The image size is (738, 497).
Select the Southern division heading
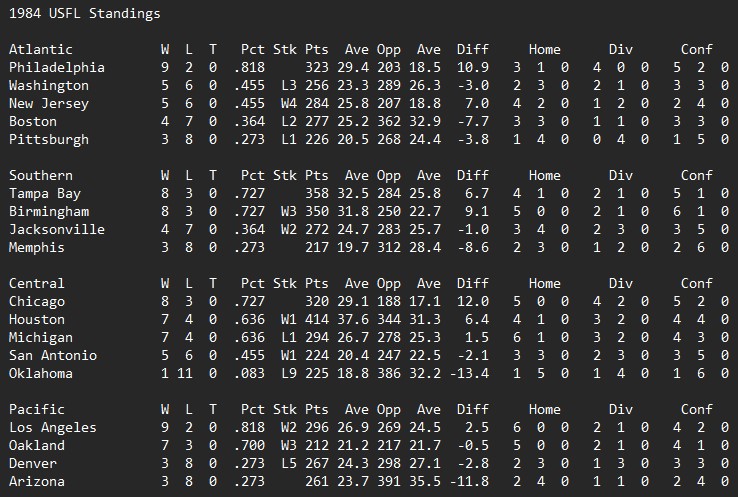[40, 176]
